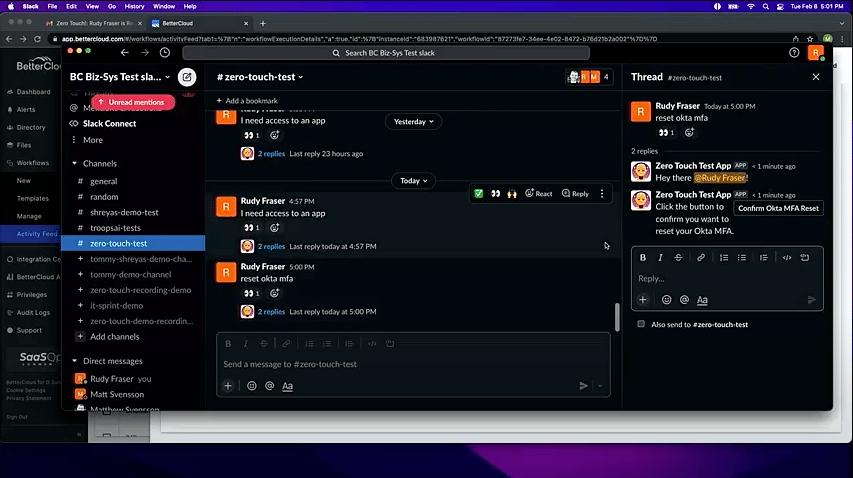853x478 pixels.
Task: Expand More in Slack sidebar
Action: tap(92, 140)
